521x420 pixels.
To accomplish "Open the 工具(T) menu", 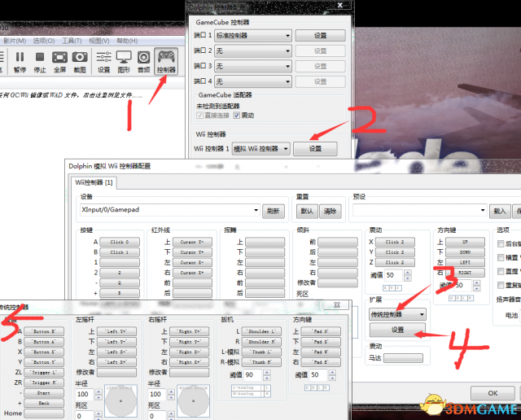I will (x=72, y=41).
